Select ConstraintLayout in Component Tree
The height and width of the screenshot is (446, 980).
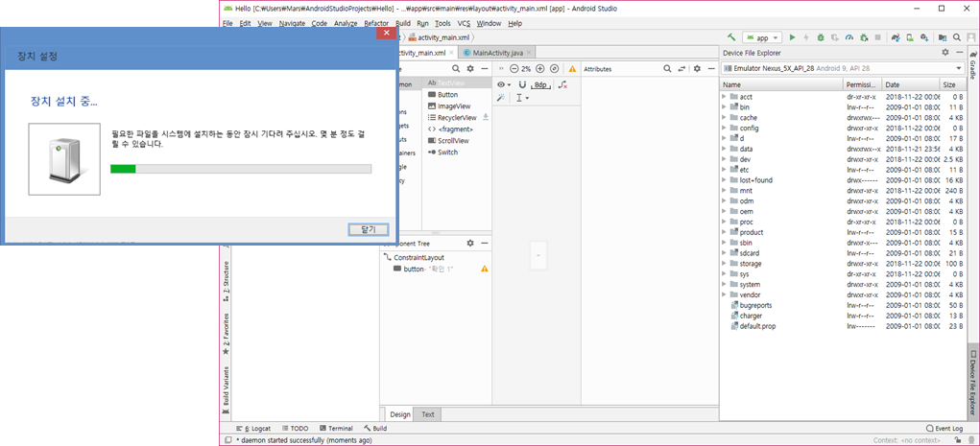click(418, 257)
